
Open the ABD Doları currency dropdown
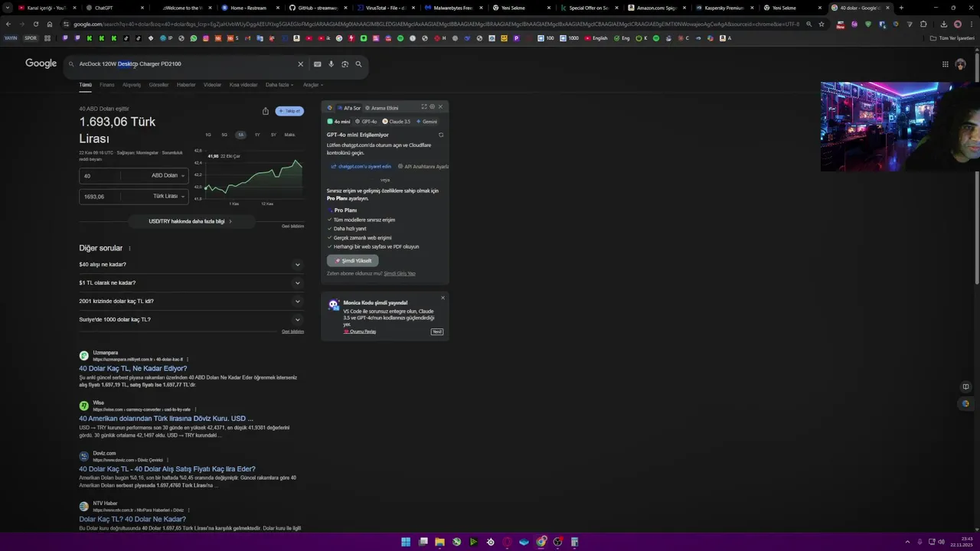click(168, 175)
